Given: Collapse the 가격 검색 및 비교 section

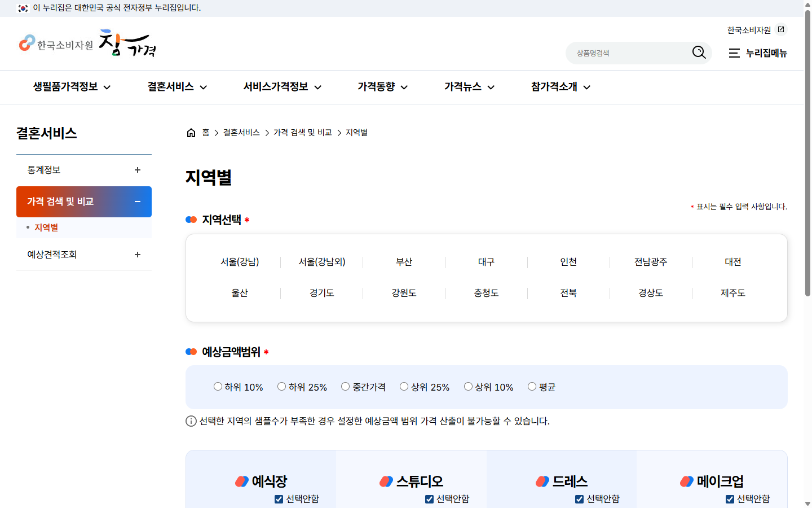Looking at the screenshot, I should [x=84, y=202].
